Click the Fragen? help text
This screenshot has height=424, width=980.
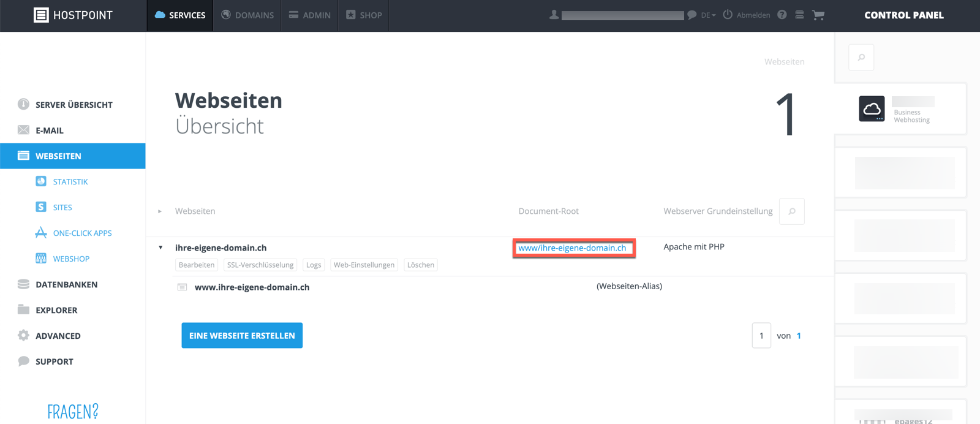pyautogui.click(x=73, y=412)
